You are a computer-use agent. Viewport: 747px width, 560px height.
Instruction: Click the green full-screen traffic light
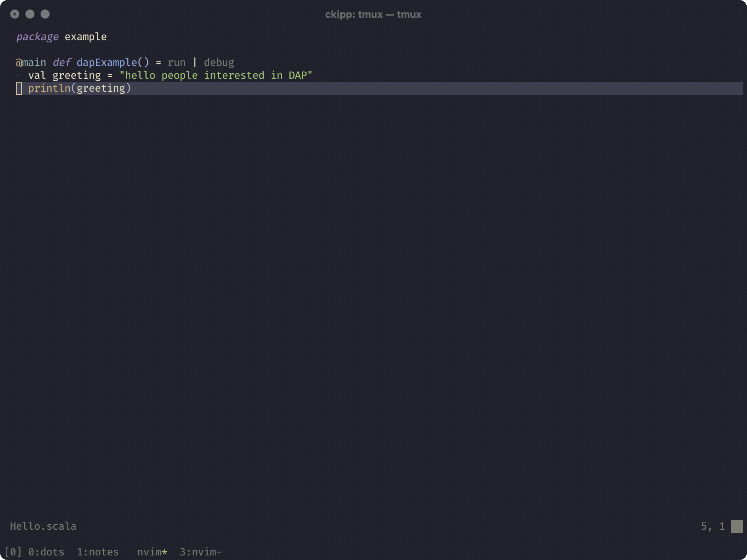(45, 14)
